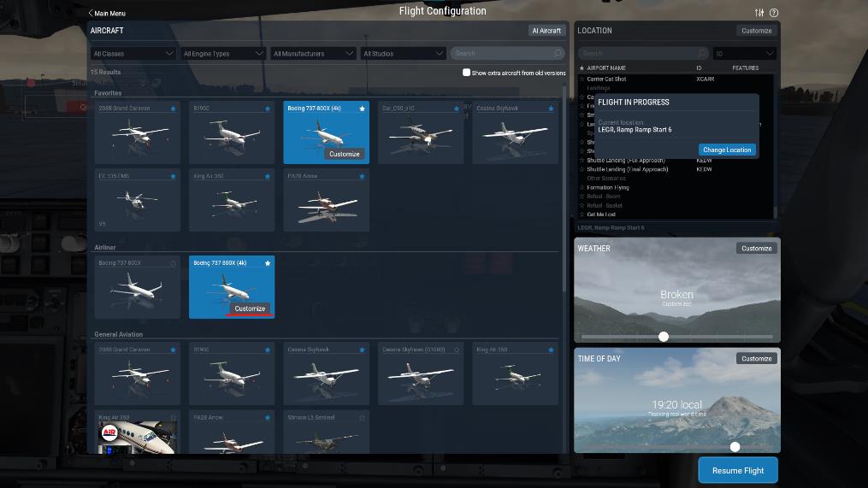
Task: Select Get Me Lost row
Action: coord(676,215)
